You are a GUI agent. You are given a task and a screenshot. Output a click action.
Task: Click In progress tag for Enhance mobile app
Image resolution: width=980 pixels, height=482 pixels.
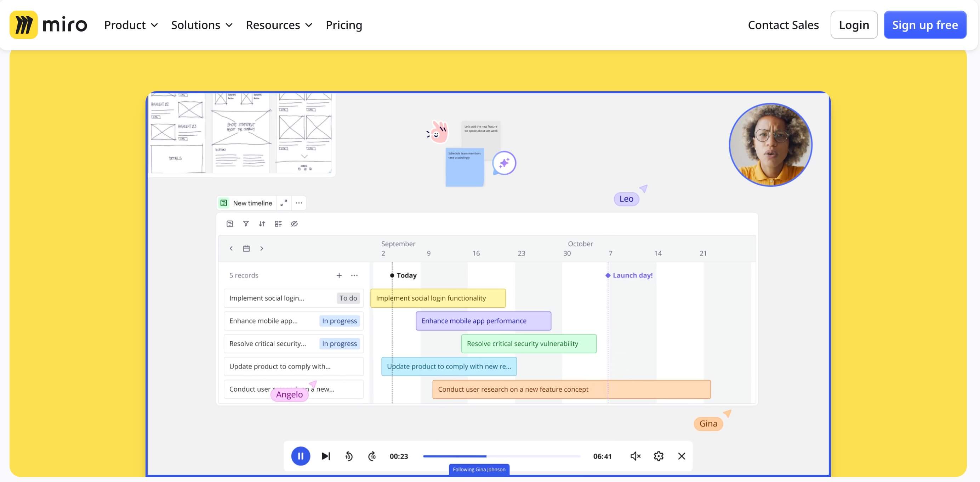[339, 321]
